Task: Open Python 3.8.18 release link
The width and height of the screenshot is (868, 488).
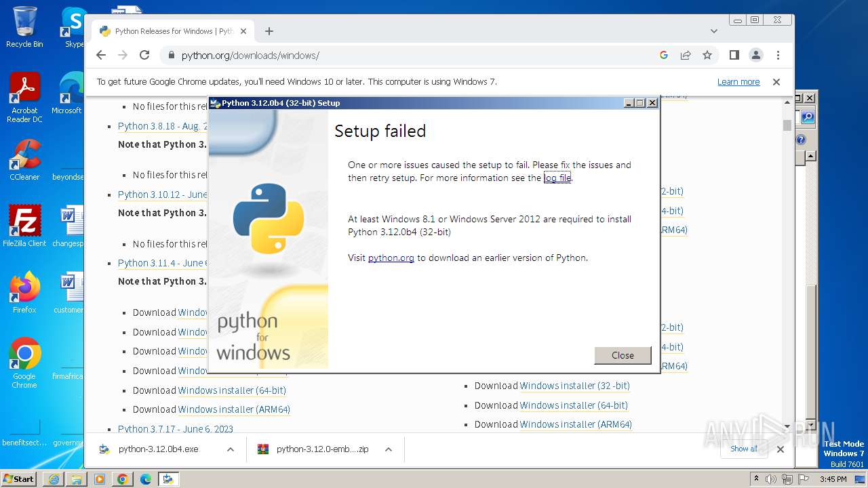Action: pos(163,126)
